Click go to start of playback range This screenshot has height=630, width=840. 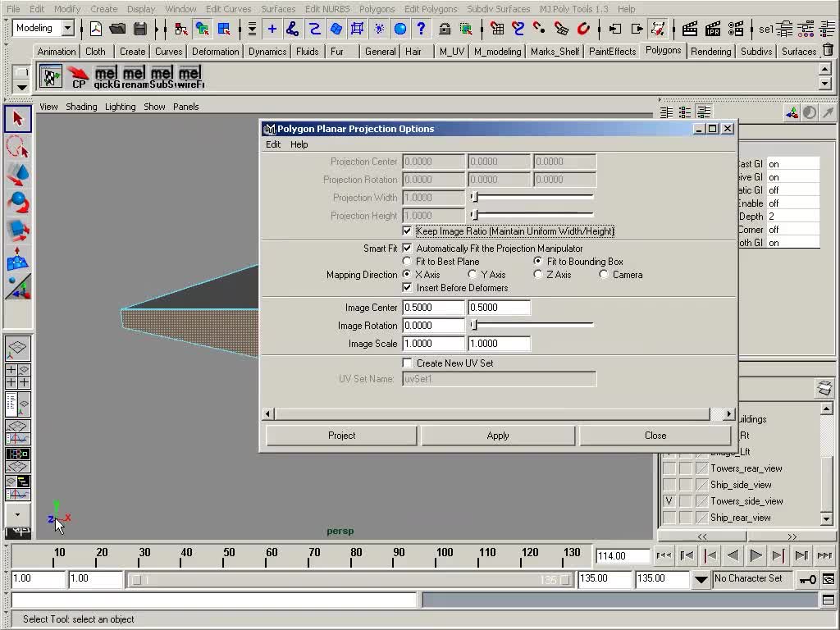[664, 555]
